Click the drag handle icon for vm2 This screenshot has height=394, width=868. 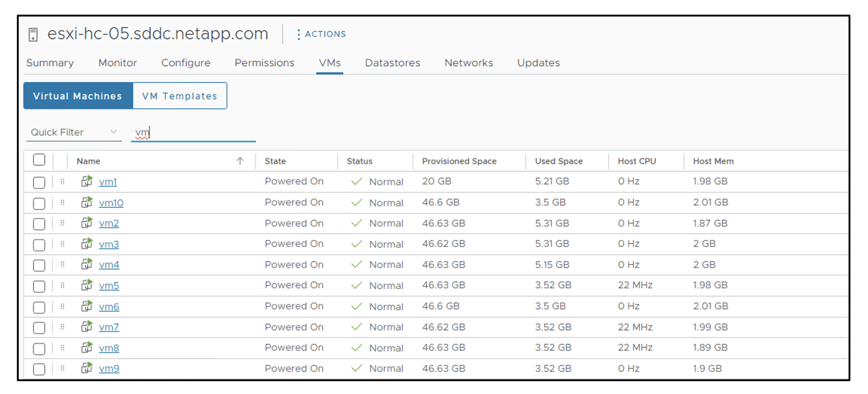point(62,223)
